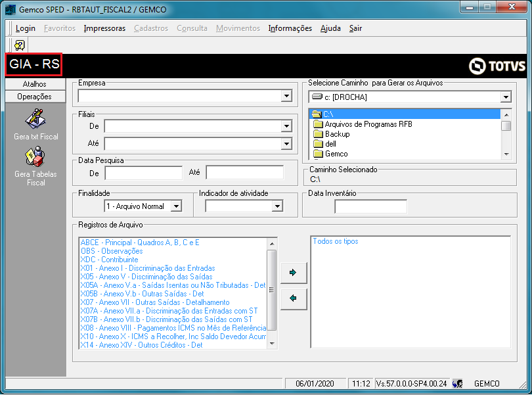Viewport: 532px width, 395px height.
Task: Click the folder list scrollbar thumb
Action: click(506, 126)
